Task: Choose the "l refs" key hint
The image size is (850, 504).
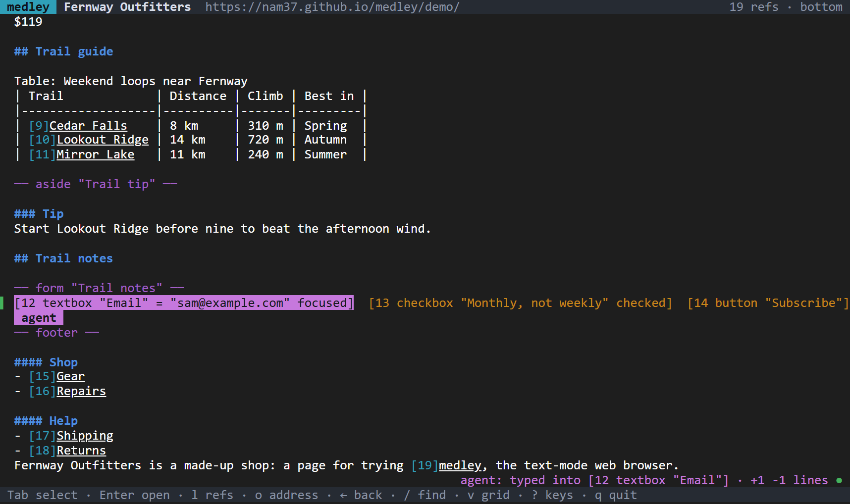Action: pyautogui.click(x=212, y=495)
